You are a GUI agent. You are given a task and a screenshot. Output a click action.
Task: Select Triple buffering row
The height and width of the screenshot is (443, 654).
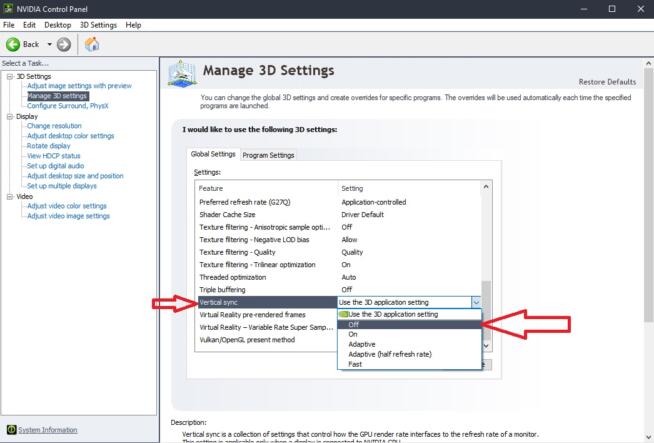click(338, 289)
